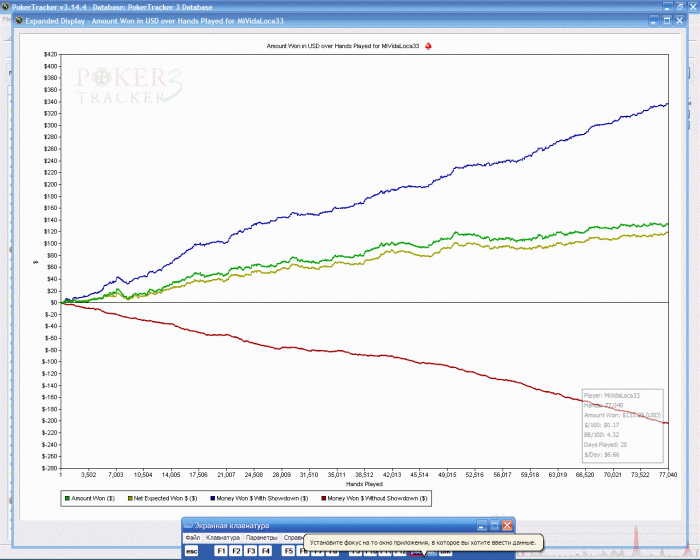Click 'Money Won $ With Showdown ($)' legend label
The height and width of the screenshot is (560, 700).
pos(262,498)
